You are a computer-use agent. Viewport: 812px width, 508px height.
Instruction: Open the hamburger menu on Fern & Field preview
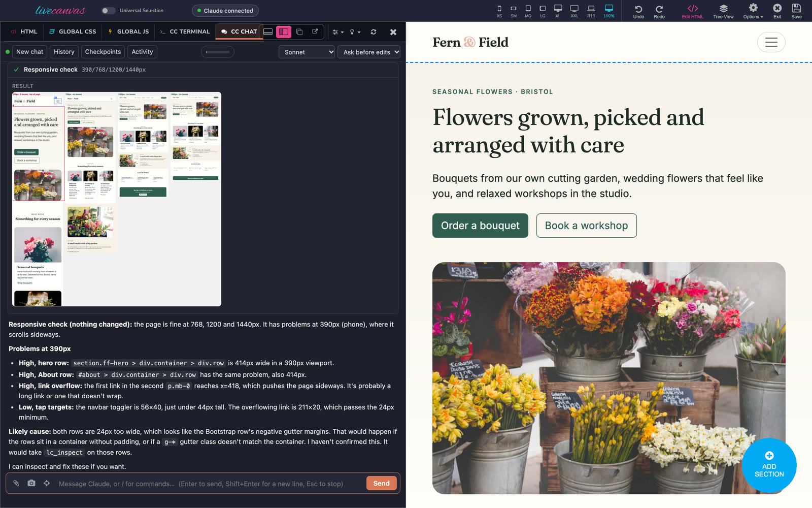(x=771, y=42)
